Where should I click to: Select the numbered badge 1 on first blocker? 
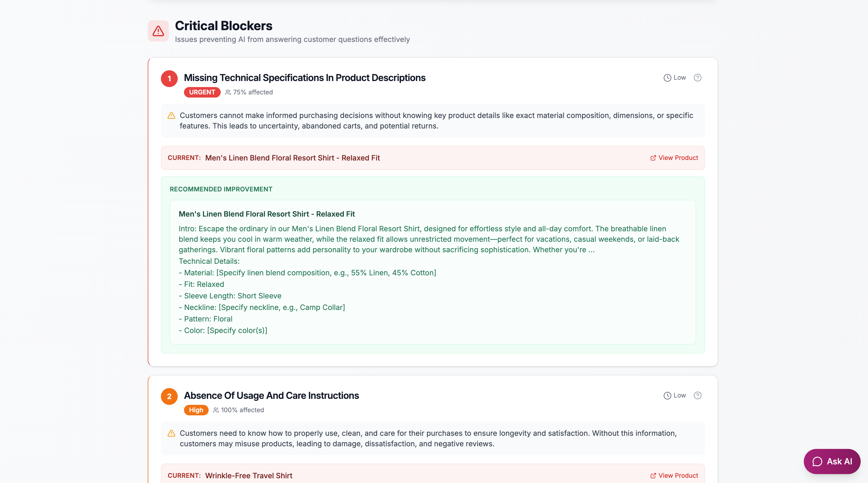tap(169, 78)
